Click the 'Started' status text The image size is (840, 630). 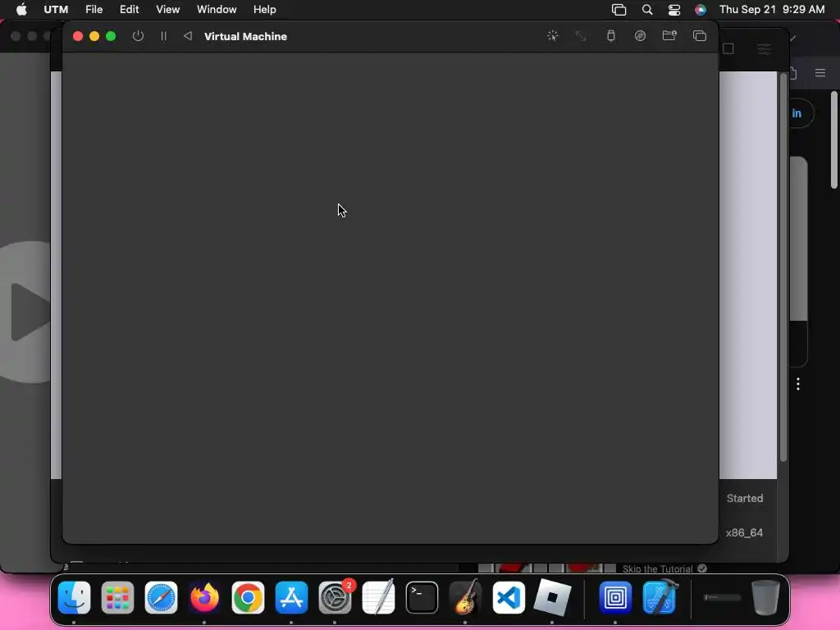[x=745, y=498]
